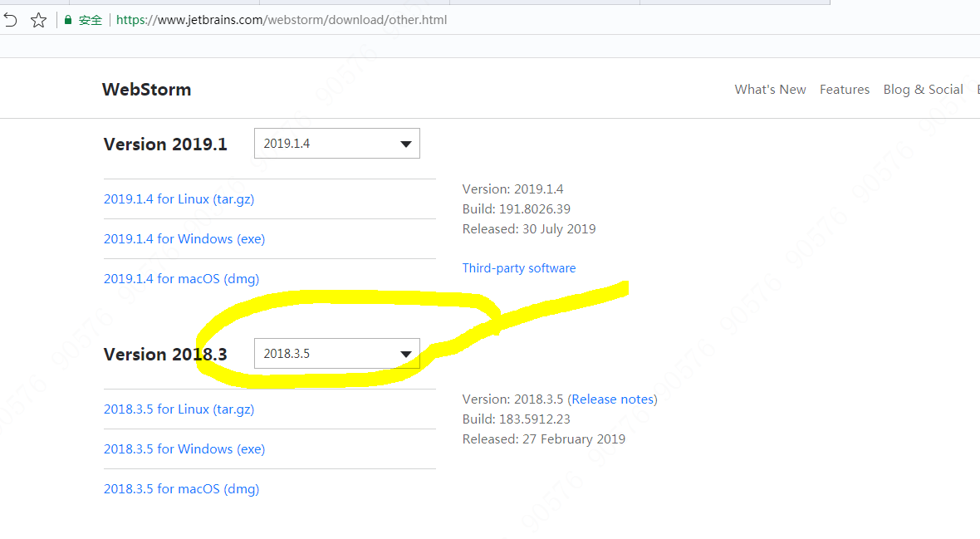The image size is (980, 539).
Task: Click the green secure padlock icon
Action: [x=68, y=20]
